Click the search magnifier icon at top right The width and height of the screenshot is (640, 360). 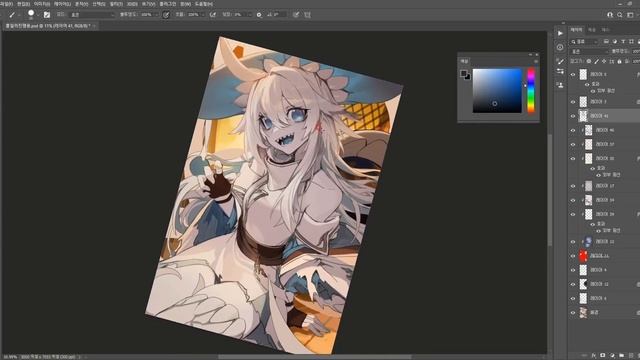coord(620,15)
